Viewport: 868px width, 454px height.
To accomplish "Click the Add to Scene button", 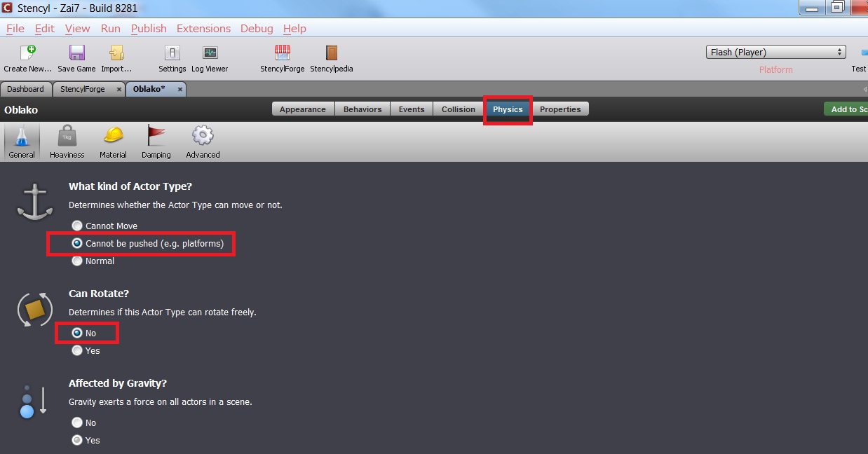I will pyautogui.click(x=846, y=109).
